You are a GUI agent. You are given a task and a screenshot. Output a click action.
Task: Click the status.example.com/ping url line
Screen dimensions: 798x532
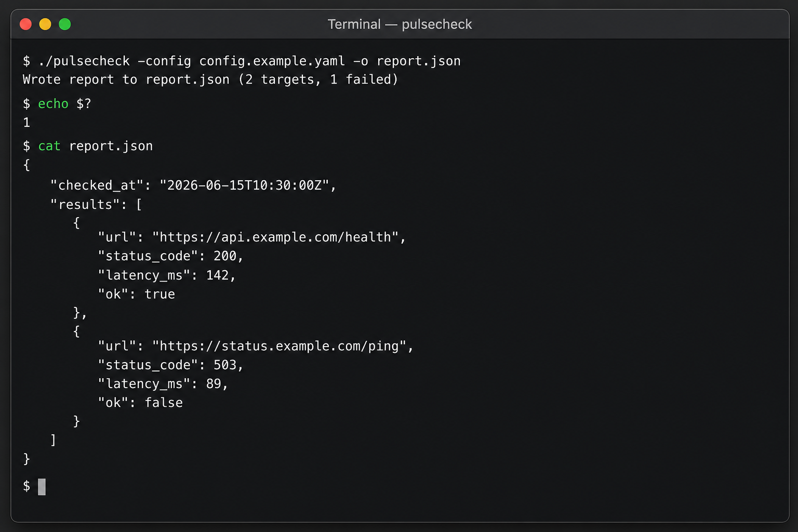tap(256, 346)
